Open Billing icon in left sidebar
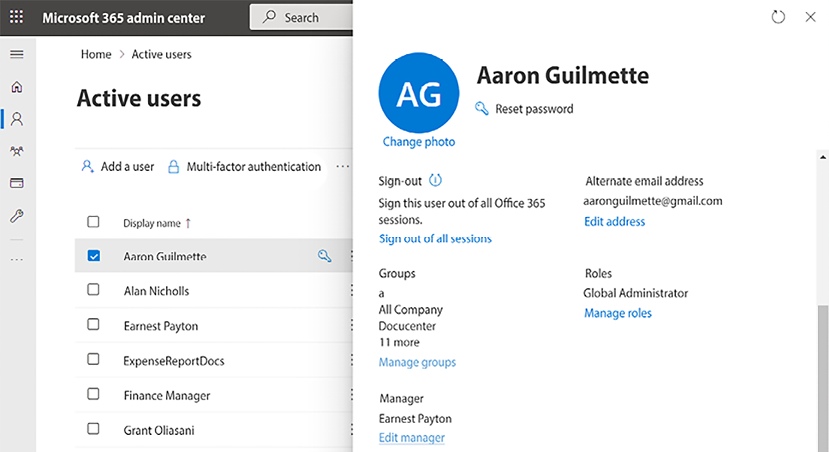Viewport: 829px width, 452px height. click(17, 183)
